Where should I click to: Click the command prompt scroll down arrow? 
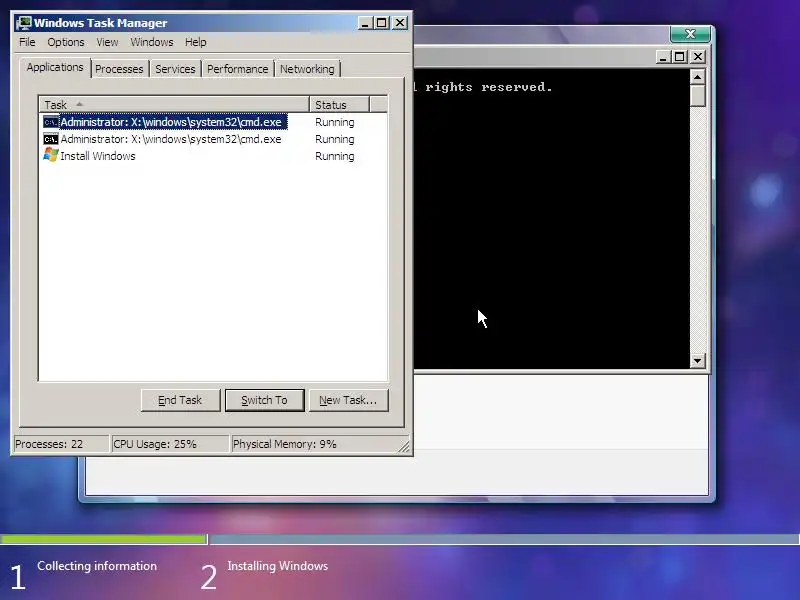(697, 361)
